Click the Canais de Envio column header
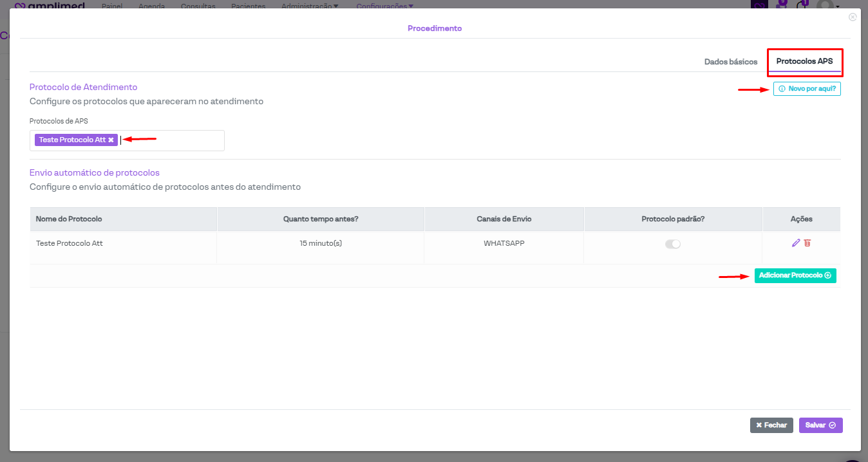Image resolution: width=868 pixels, height=462 pixels. click(x=504, y=219)
